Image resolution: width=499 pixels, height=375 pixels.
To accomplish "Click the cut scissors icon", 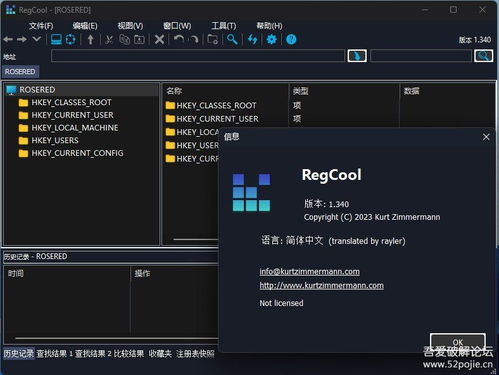I will [x=109, y=40].
